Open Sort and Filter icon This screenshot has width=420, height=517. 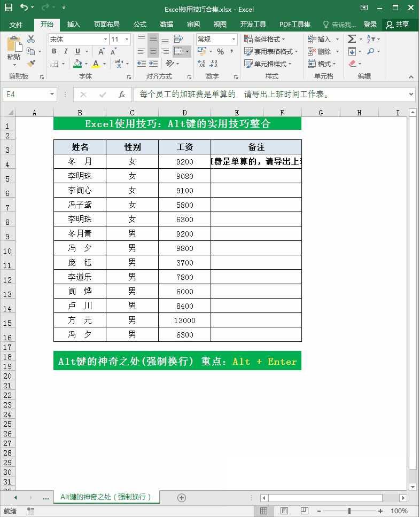pos(371,39)
